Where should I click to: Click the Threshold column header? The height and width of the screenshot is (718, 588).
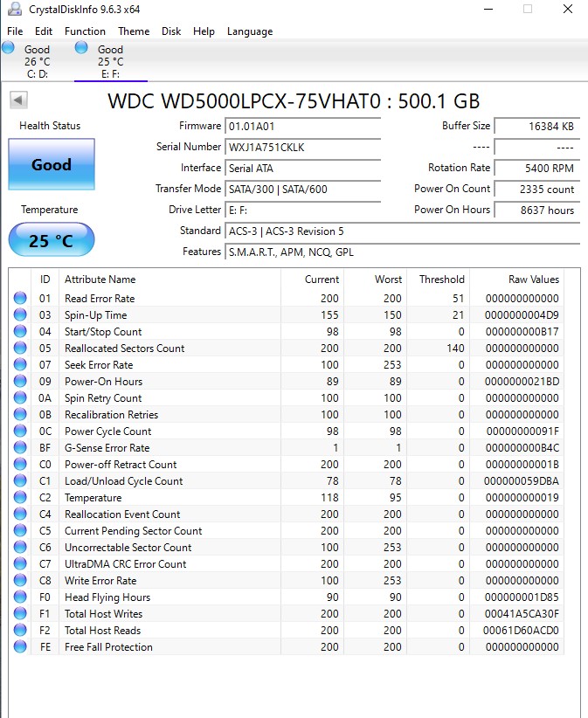pos(439,280)
